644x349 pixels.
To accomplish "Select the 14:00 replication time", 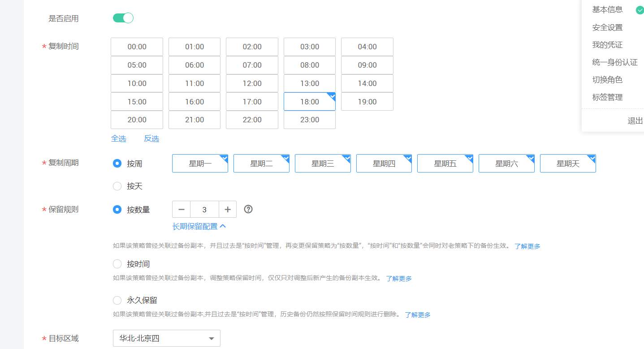I will click(367, 83).
